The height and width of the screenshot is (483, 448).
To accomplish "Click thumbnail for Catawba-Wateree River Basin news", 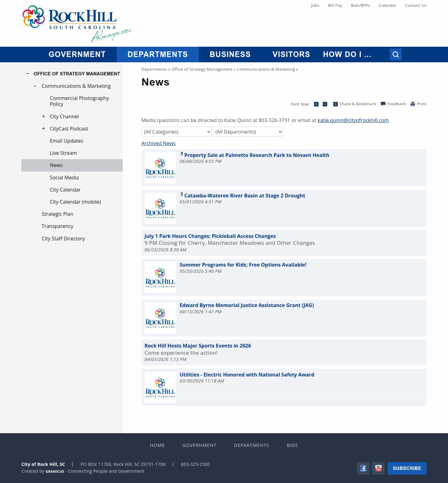I will (x=160, y=208).
